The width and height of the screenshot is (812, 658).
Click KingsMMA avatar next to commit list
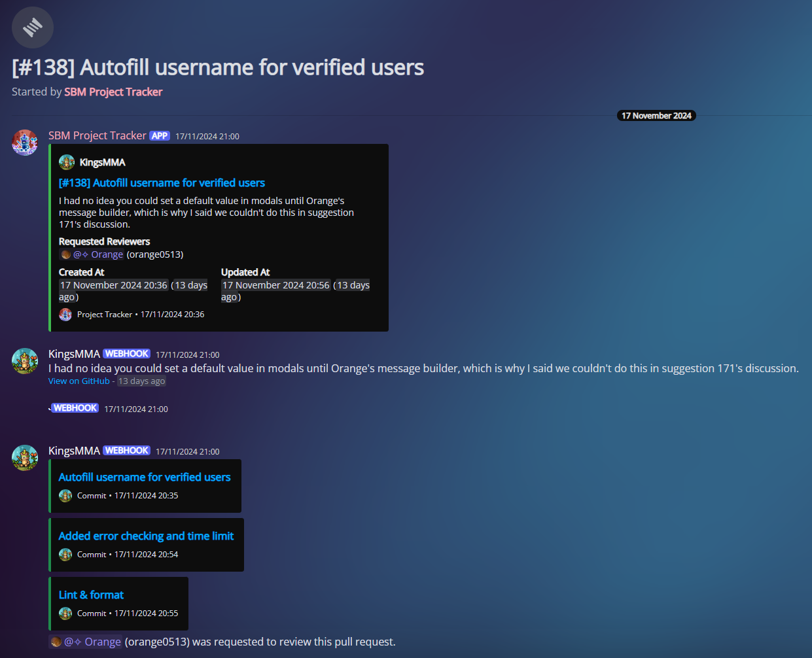coord(25,458)
